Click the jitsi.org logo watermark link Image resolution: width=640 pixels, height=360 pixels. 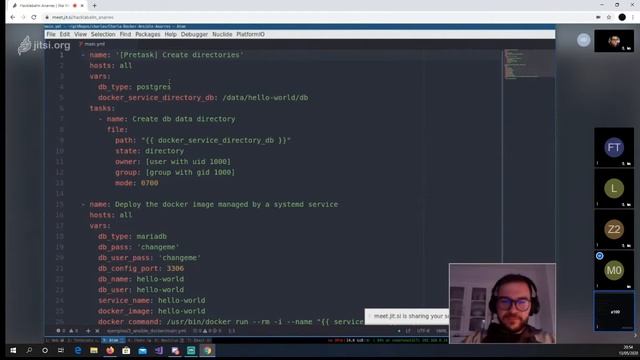point(44,45)
